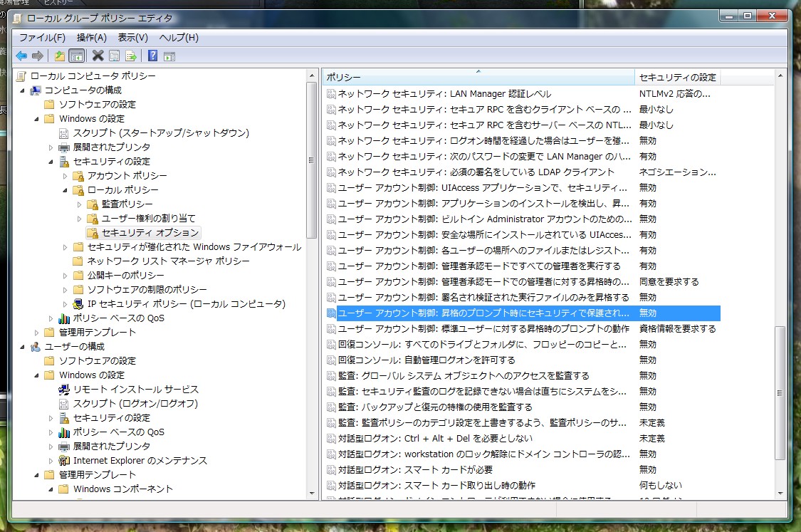The width and height of the screenshot is (801, 532).
Task: Expand the 監査ポリシー tree node
Action: point(79,204)
